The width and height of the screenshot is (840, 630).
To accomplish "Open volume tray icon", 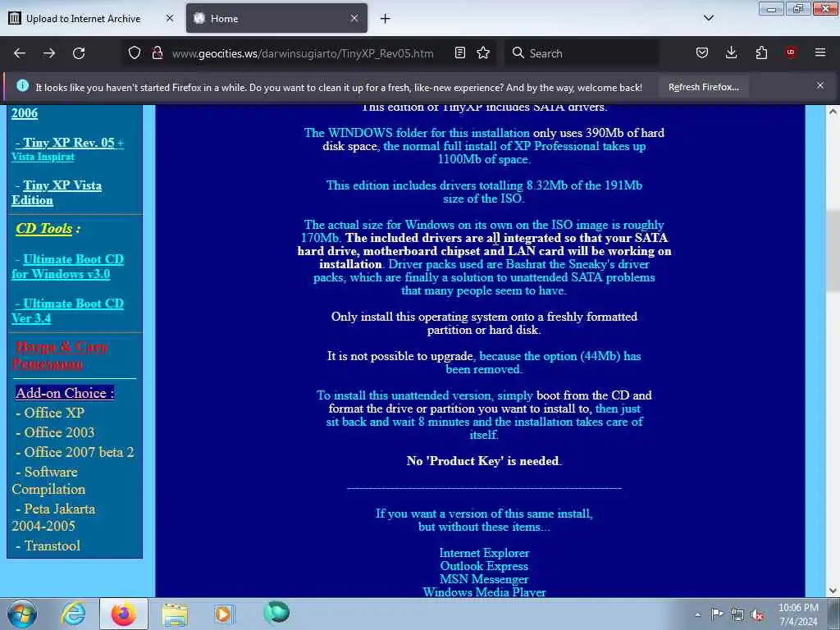I will click(757, 615).
